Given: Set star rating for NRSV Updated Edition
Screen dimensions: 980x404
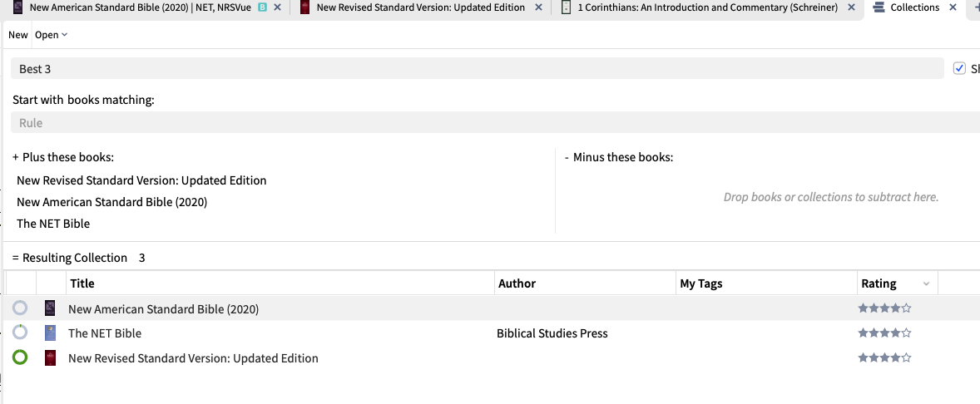Looking at the screenshot, I should [885, 357].
